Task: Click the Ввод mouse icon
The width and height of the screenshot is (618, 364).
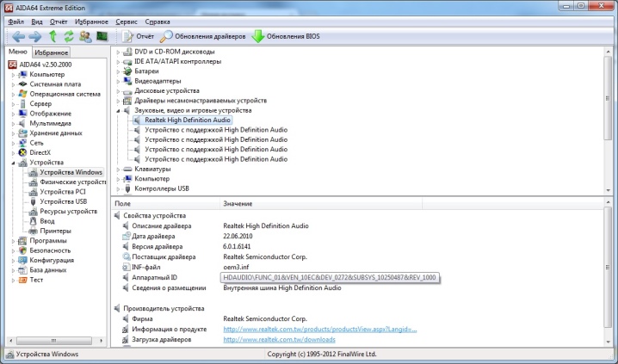Action: pos(33,221)
